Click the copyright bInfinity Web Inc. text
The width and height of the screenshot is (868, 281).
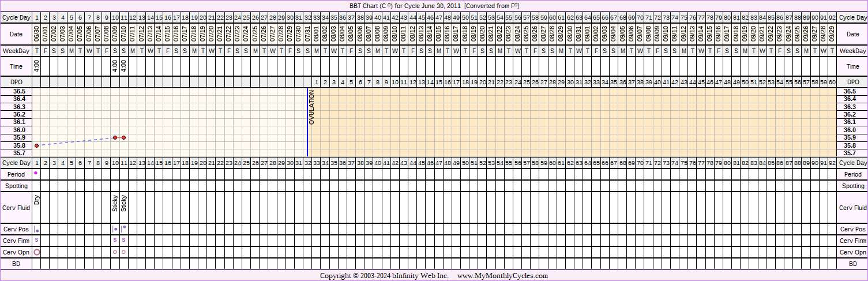pos(384,276)
